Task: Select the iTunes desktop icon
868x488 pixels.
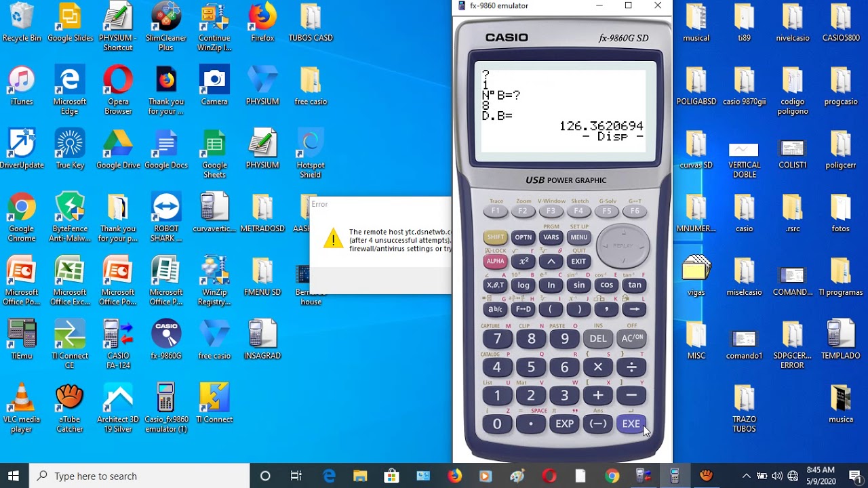Action: (x=22, y=87)
